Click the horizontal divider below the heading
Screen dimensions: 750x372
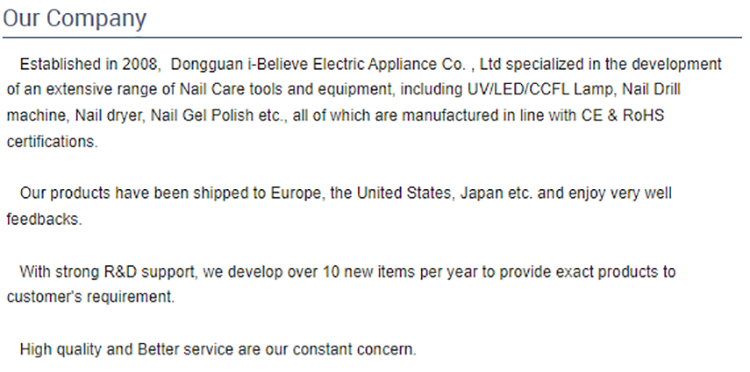point(372,37)
